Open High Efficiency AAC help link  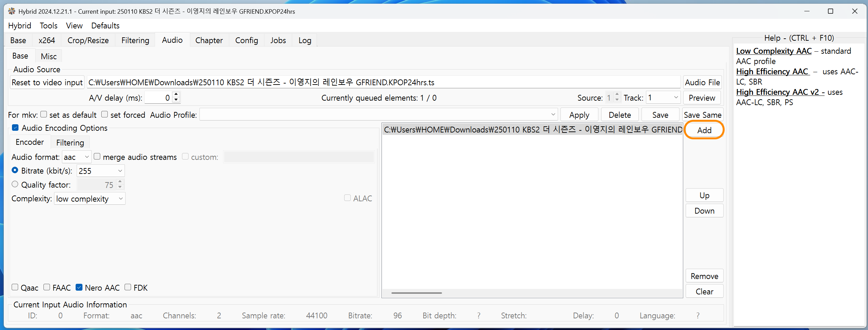point(773,72)
